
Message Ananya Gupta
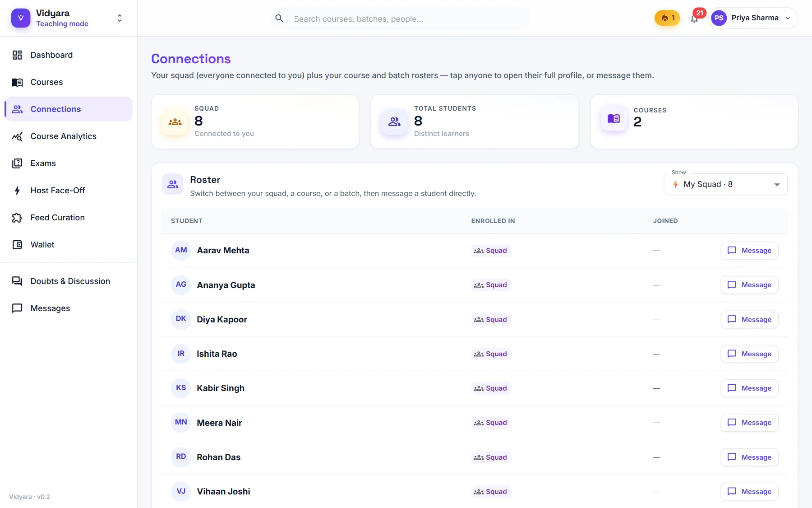[x=749, y=285]
